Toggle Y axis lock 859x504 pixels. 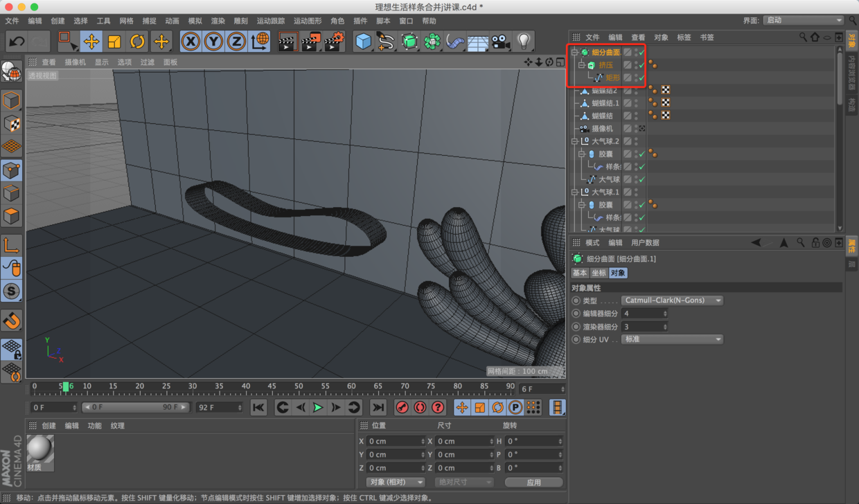[x=213, y=42]
